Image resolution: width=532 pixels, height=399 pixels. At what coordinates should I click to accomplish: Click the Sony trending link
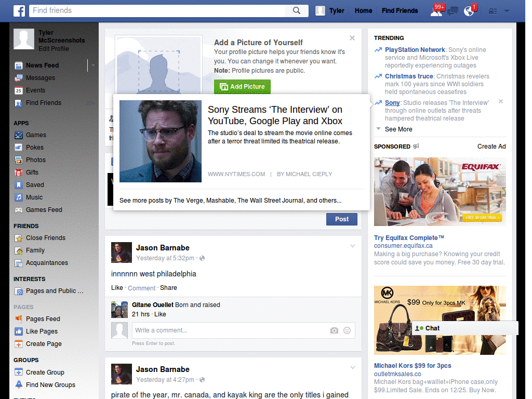(x=392, y=103)
